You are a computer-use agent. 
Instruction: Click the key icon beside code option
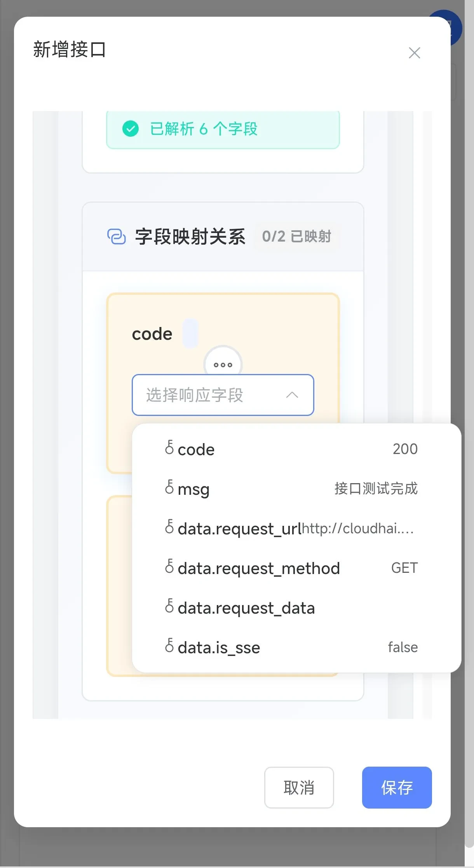coord(169,447)
